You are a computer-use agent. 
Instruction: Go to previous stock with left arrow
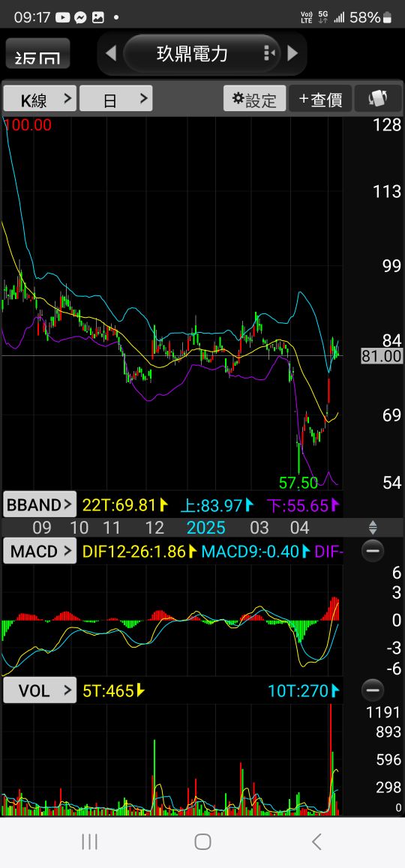110,53
